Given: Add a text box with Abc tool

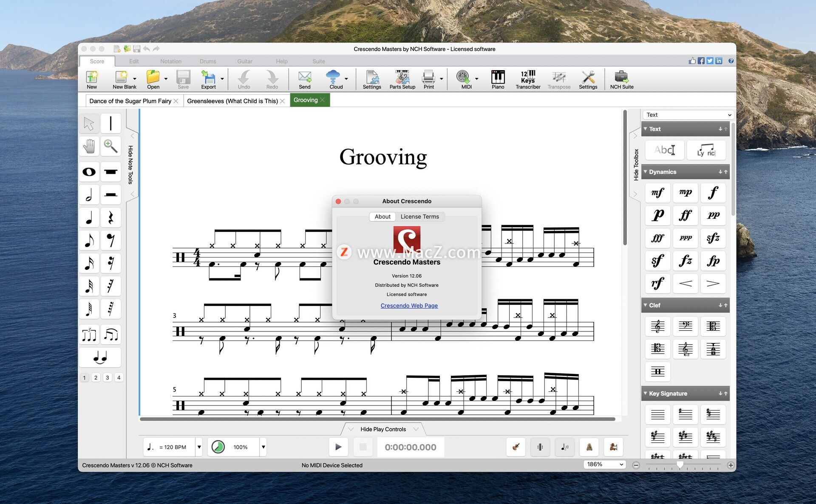Looking at the screenshot, I should pos(665,150).
